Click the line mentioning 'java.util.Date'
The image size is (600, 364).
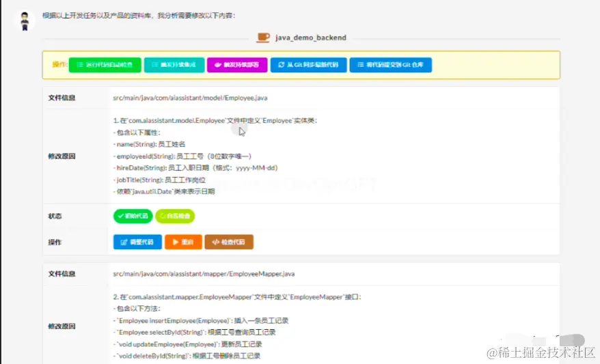tap(164, 191)
